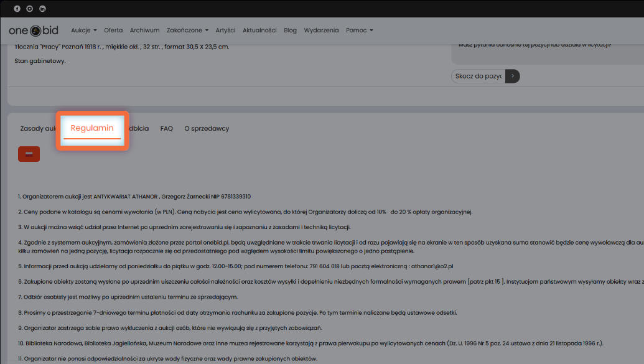Click rule 1 about ANTYKWARIAT ATHANOR organizer
Image resolution: width=644 pixels, height=364 pixels.
[134, 197]
